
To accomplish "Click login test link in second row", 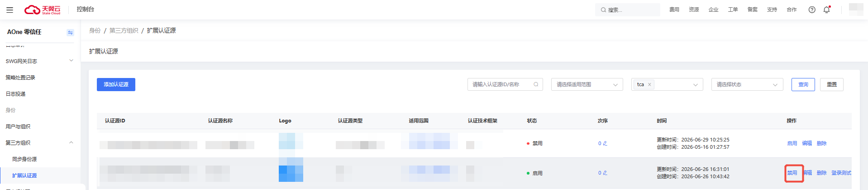I will [841, 173].
